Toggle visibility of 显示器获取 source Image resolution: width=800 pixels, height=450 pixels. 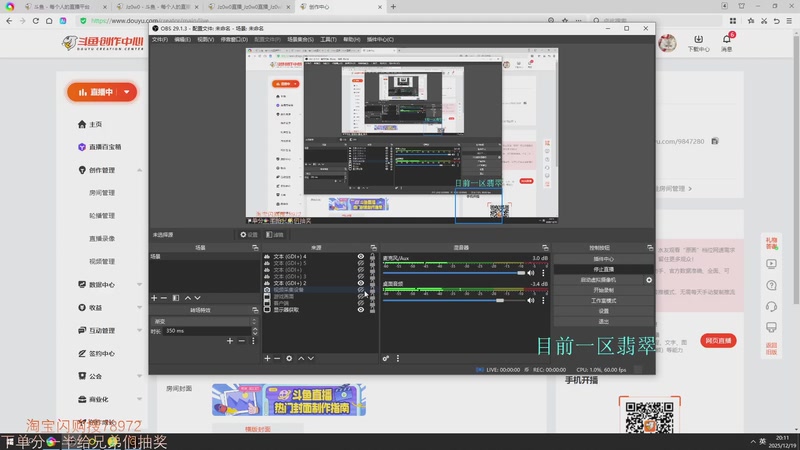point(361,310)
